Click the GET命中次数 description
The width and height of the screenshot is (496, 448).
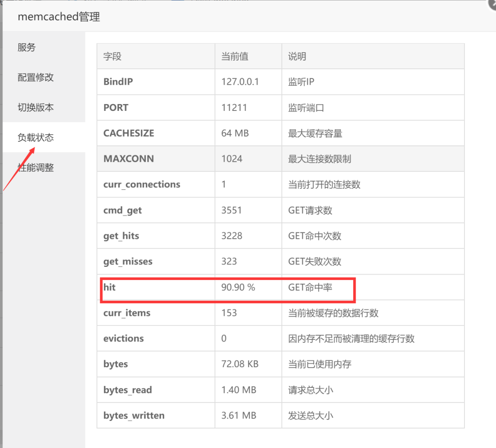[x=315, y=236]
